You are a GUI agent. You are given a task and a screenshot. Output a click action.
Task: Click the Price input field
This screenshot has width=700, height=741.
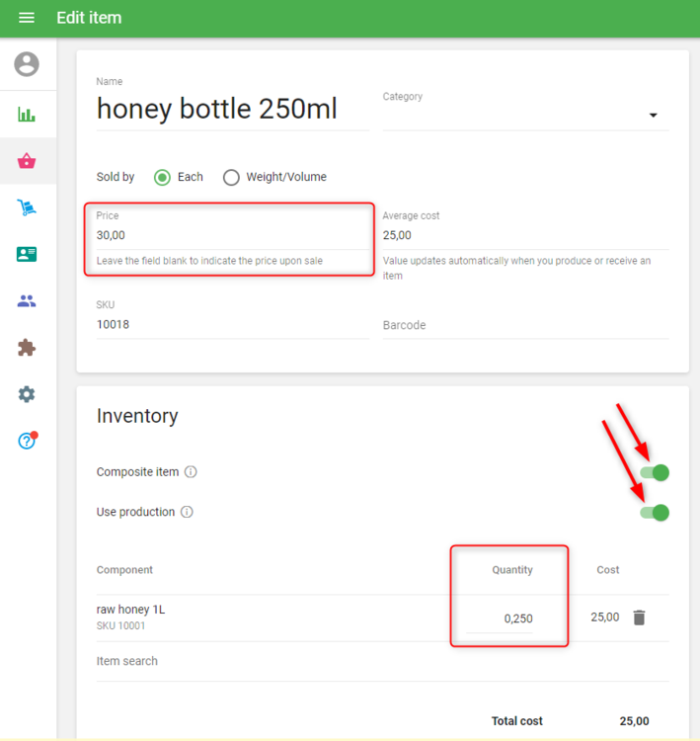(x=232, y=235)
